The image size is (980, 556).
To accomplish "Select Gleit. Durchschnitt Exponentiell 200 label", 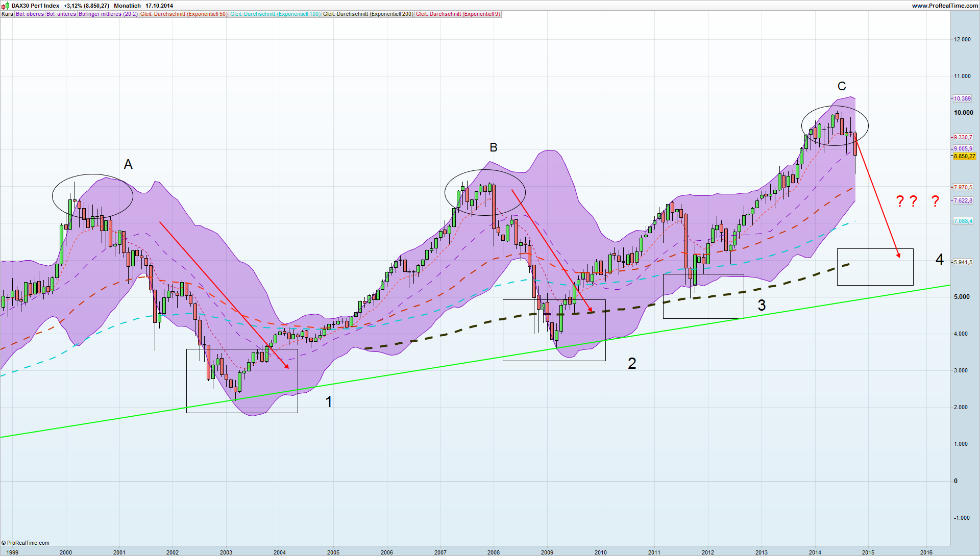I will 368,14.
